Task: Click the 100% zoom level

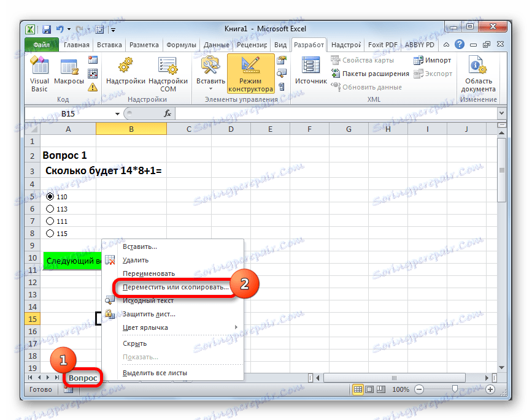Action: [x=401, y=389]
